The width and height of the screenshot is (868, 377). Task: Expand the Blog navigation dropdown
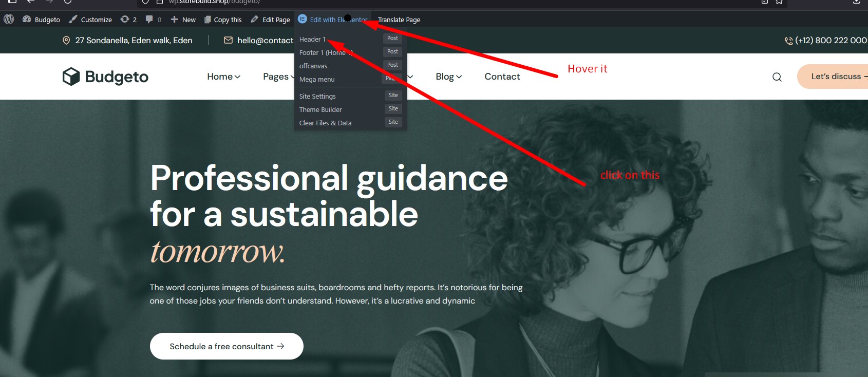pyautogui.click(x=448, y=77)
